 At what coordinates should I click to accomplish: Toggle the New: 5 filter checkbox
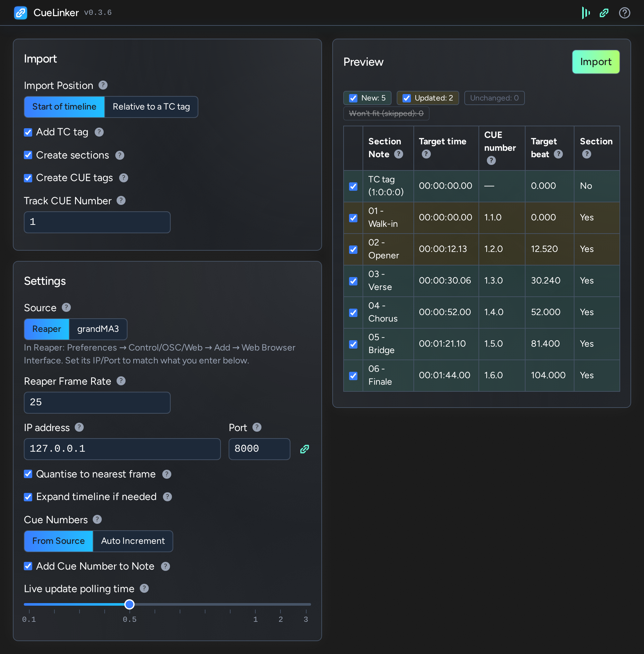pos(353,98)
